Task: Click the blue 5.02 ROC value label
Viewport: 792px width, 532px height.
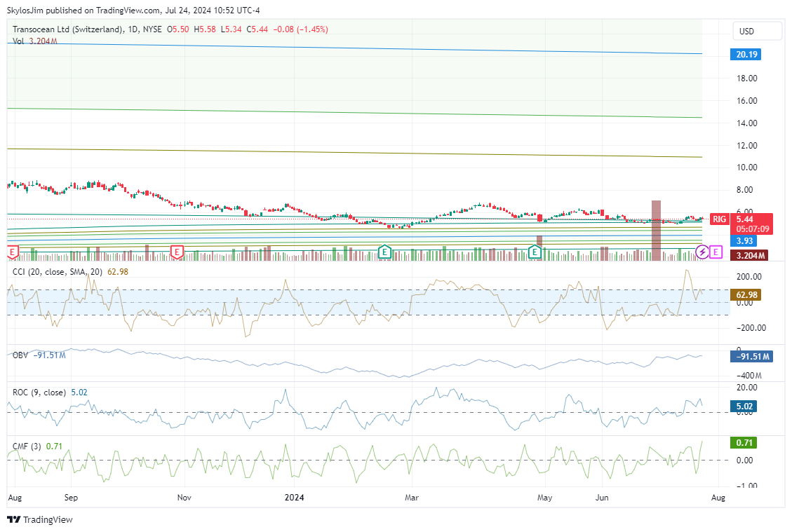Action: (744, 407)
